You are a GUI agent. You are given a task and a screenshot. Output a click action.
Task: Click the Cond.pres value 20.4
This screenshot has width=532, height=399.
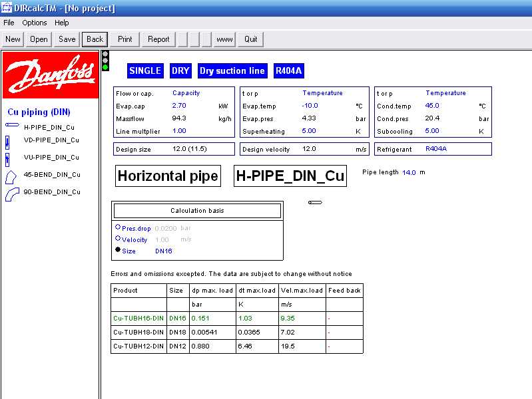coord(432,118)
